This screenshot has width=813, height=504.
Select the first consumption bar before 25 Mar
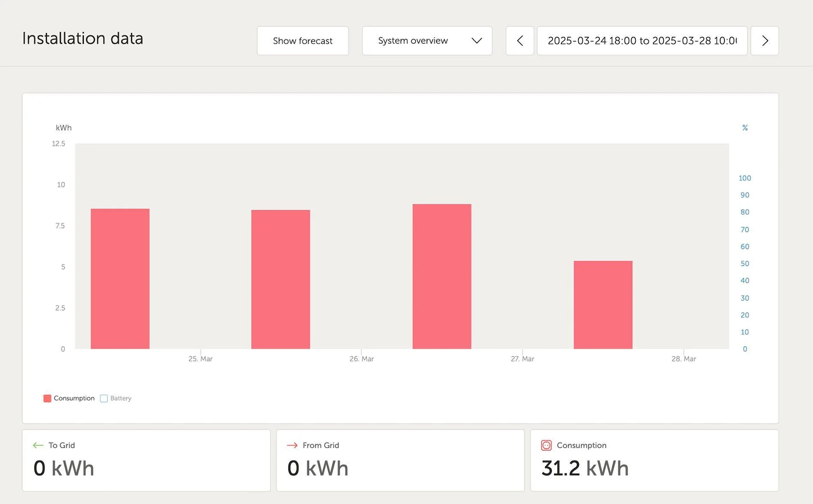120,279
